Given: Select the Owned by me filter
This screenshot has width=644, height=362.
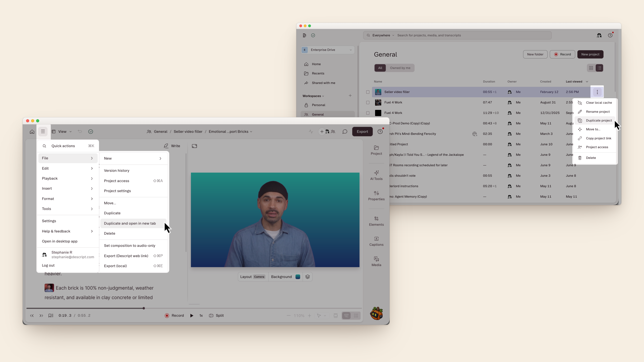Looking at the screenshot, I should pyautogui.click(x=400, y=68).
